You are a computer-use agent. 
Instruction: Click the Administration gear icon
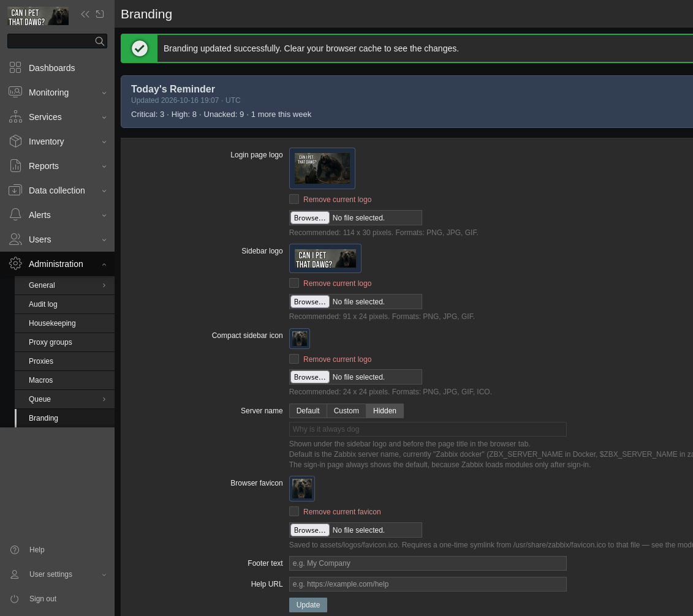(x=15, y=264)
